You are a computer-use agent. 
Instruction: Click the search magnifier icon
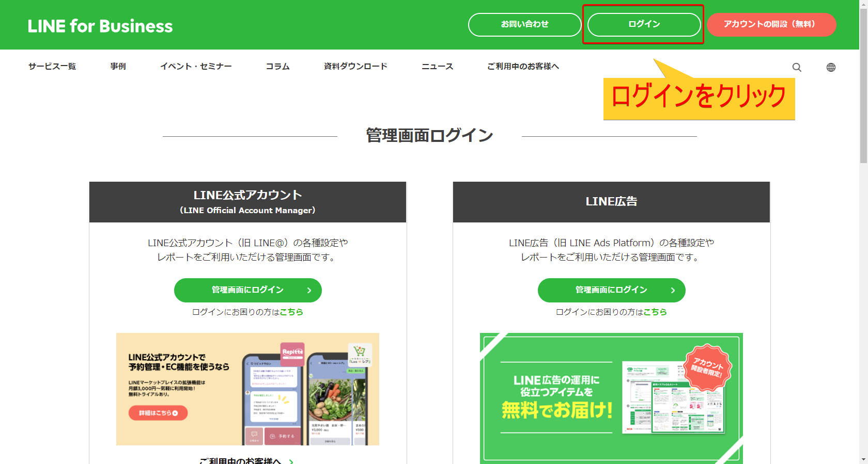[797, 67]
